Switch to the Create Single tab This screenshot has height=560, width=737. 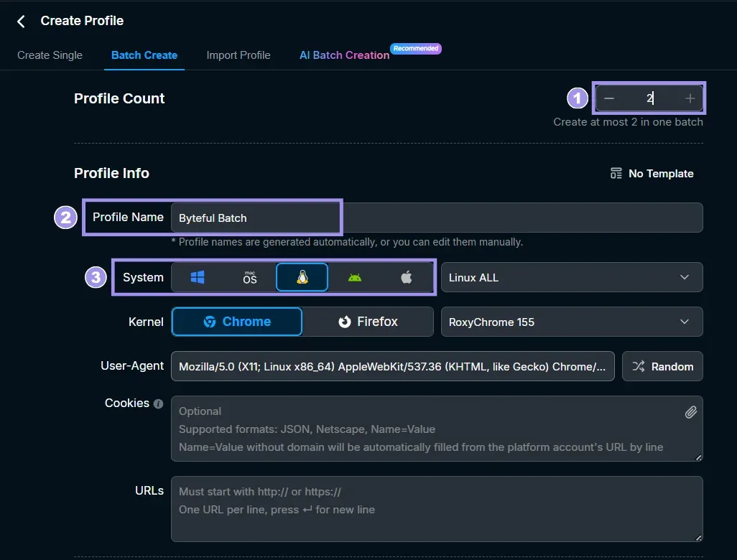50,55
